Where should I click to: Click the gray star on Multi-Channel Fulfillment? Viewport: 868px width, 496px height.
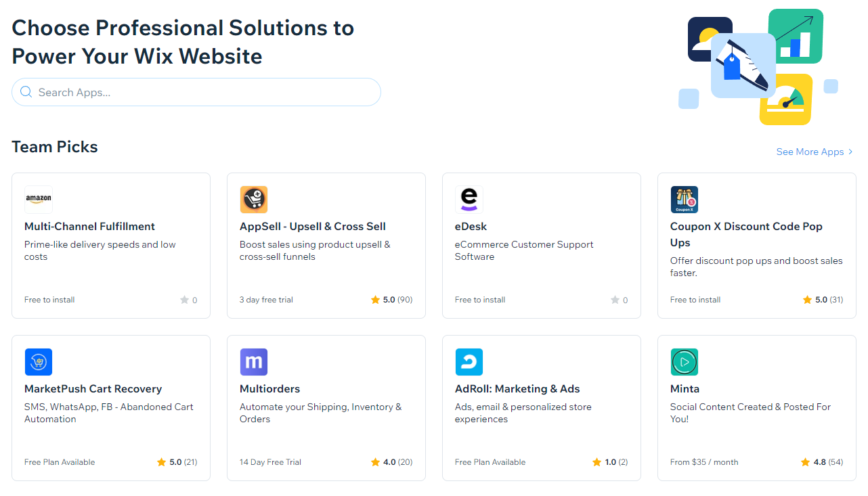coord(184,300)
